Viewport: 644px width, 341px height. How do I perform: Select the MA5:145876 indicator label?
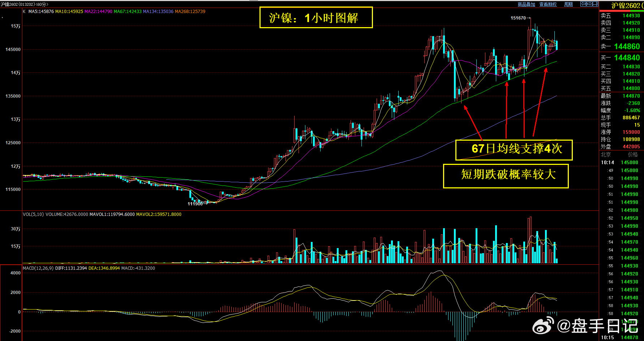41,12
